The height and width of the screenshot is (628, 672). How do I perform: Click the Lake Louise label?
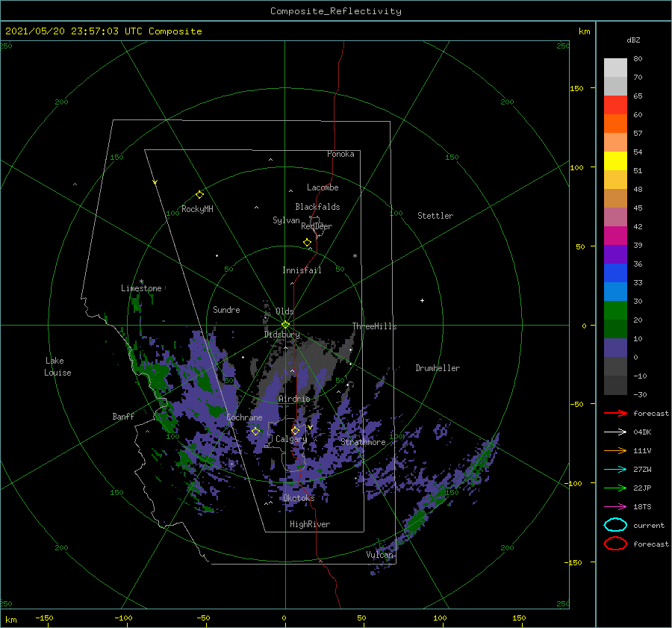57,367
